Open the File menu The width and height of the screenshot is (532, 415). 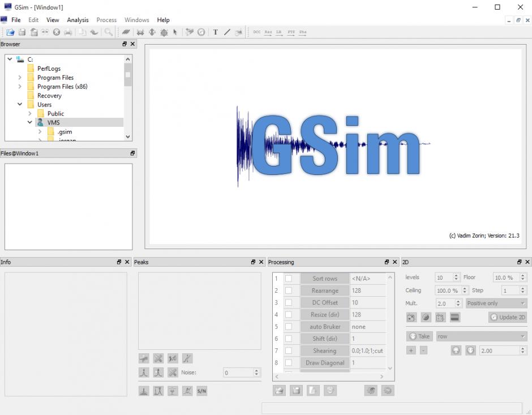[16, 20]
